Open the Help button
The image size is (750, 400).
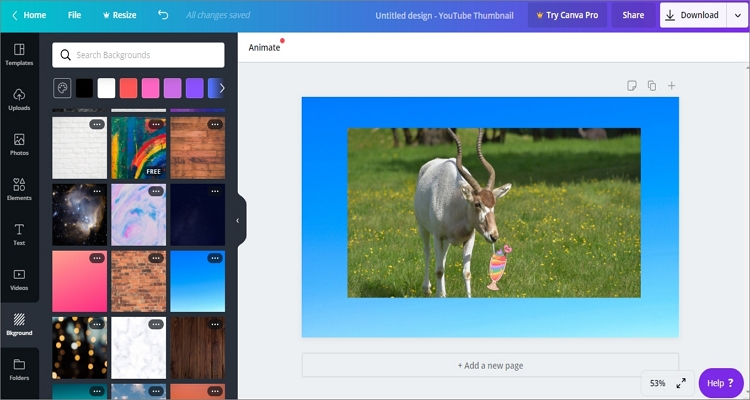(x=721, y=383)
